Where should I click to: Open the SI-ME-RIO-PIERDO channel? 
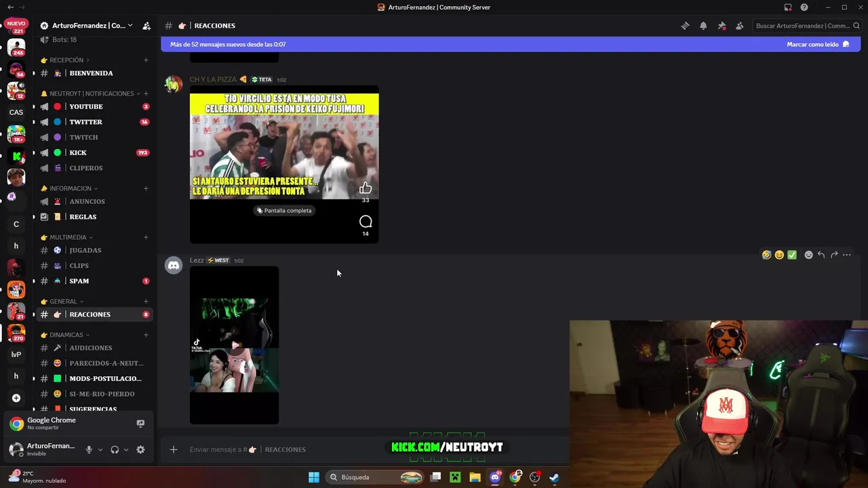click(95, 394)
